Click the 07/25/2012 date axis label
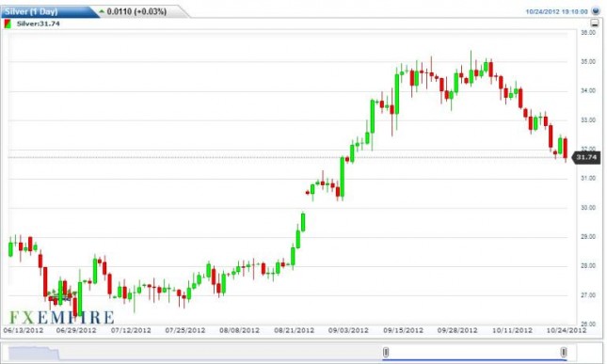The image size is (607, 364). 185,330
